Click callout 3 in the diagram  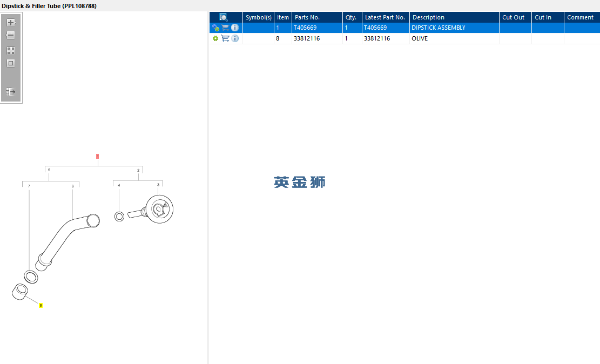coord(158,185)
